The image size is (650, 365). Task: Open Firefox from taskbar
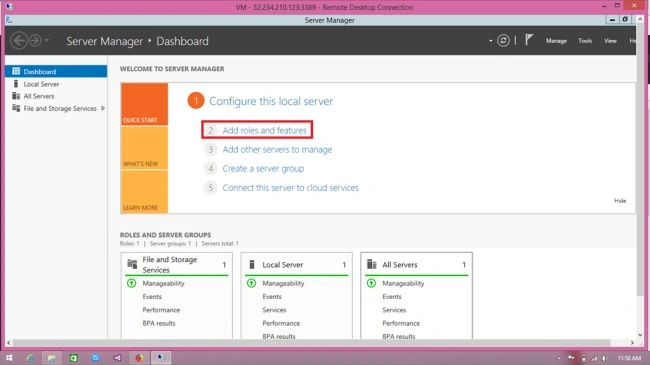[x=139, y=358]
